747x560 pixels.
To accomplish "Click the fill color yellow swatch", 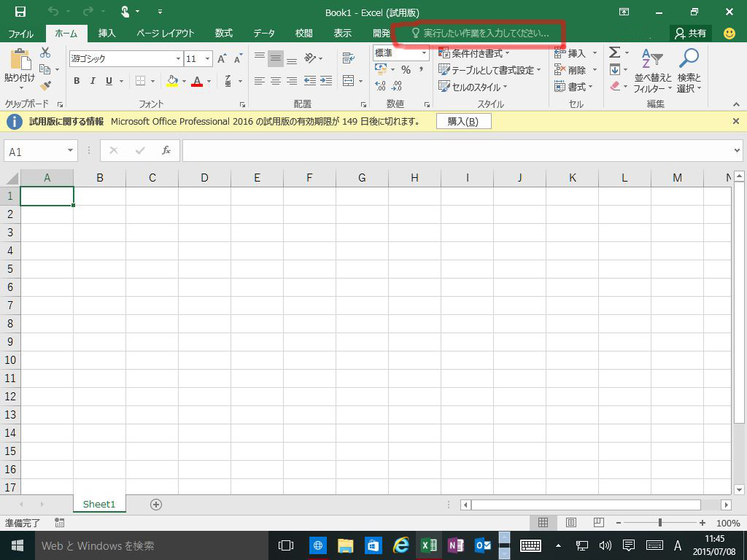I will tap(172, 81).
